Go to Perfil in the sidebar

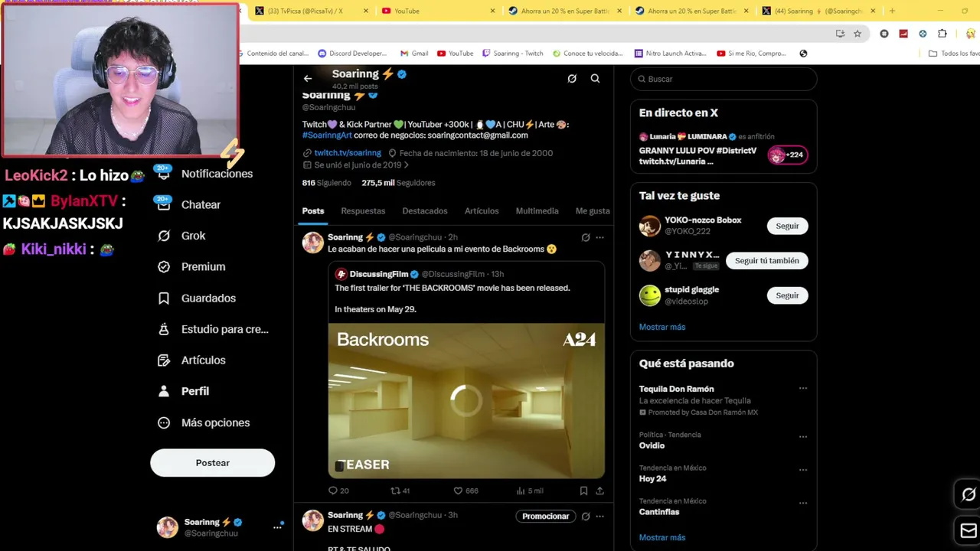(183, 391)
